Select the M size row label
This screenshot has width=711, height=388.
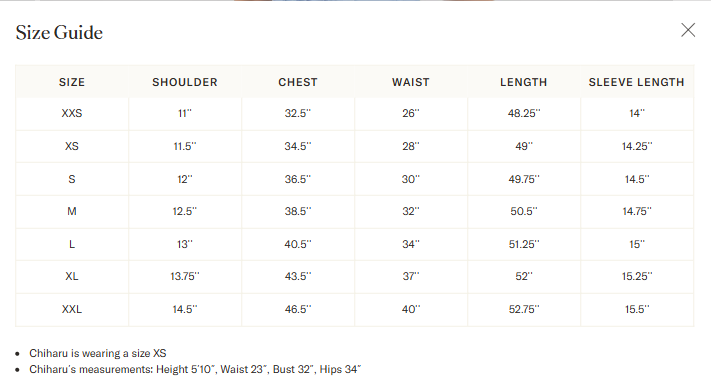(x=72, y=211)
